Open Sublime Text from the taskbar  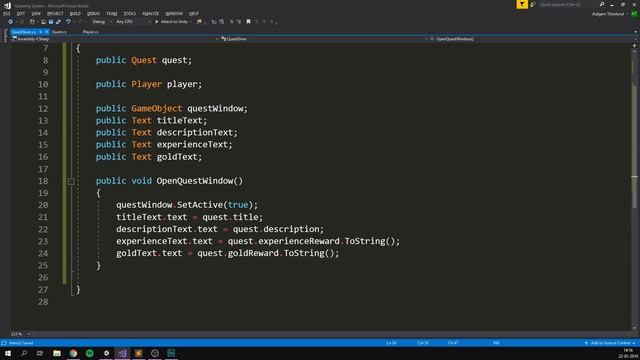tap(139, 353)
